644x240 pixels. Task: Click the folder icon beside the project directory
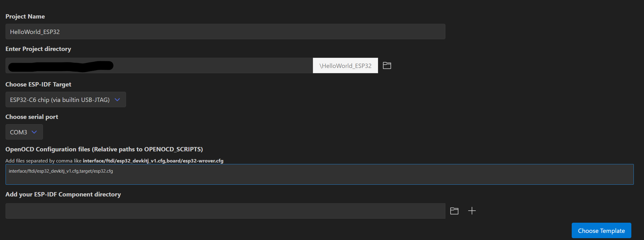coord(387,65)
